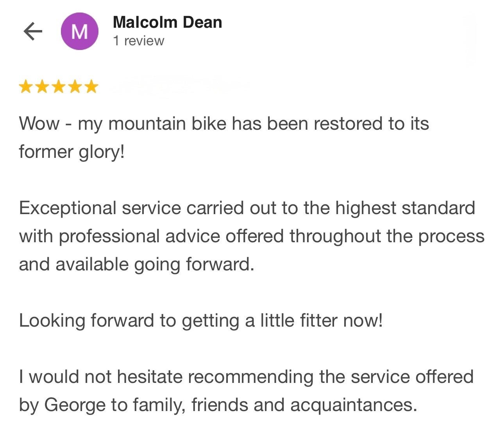504x438 pixels.
Task: Click the first yellow rating star
Action: coord(26,87)
